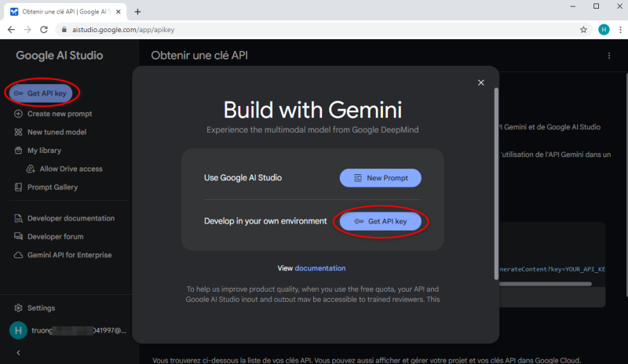Click the Allow Drive access icon
628x364 pixels.
pyautogui.click(x=31, y=169)
